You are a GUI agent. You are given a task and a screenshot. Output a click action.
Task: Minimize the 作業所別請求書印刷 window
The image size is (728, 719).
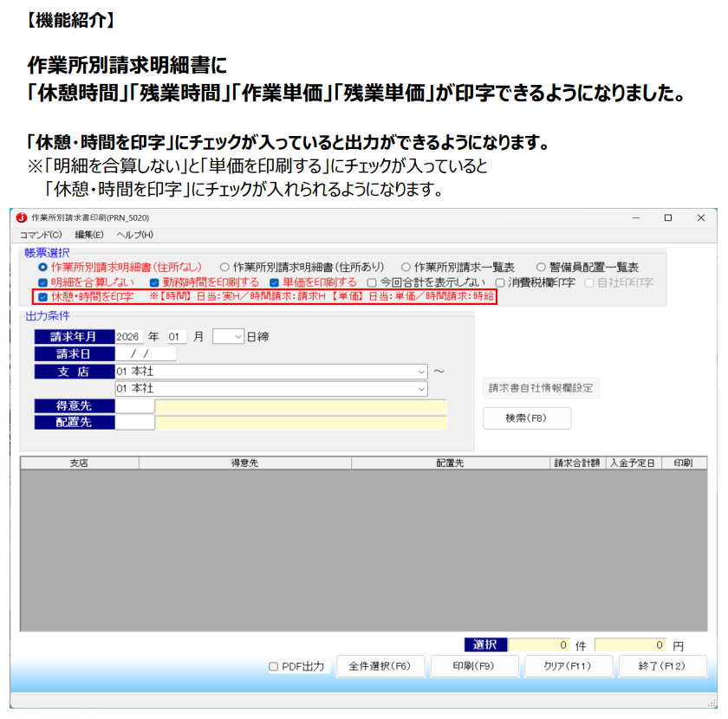[x=635, y=218]
